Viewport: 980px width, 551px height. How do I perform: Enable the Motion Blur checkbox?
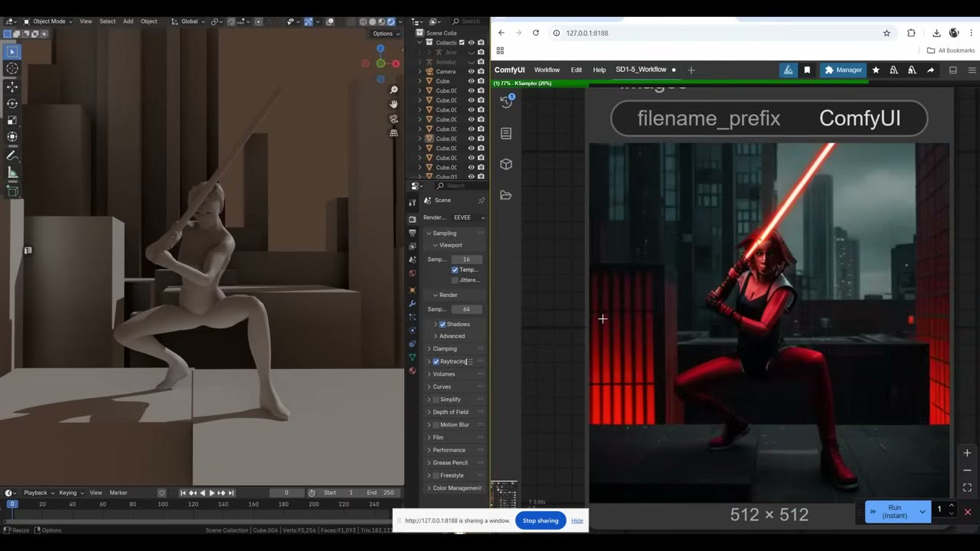pos(436,425)
